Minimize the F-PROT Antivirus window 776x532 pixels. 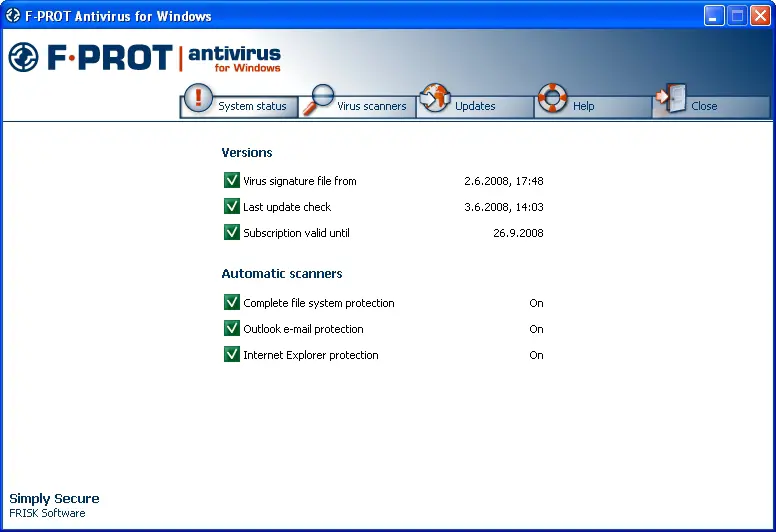tap(714, 16)
